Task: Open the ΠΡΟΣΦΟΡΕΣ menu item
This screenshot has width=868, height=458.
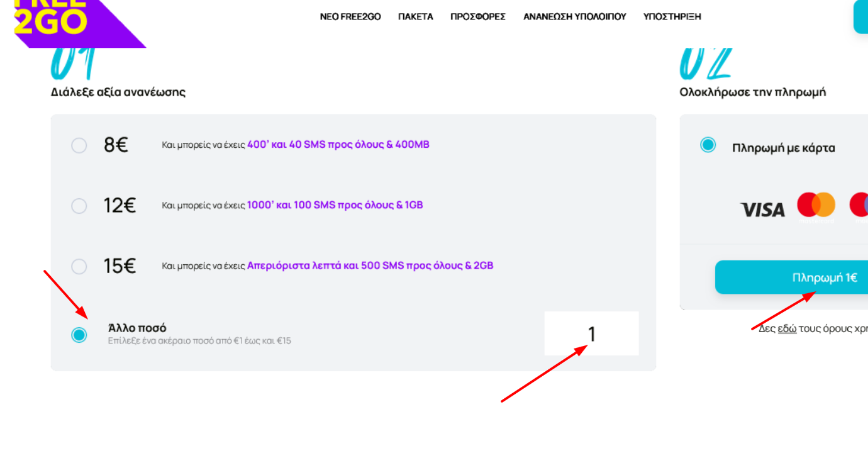Action: (478, 17)
